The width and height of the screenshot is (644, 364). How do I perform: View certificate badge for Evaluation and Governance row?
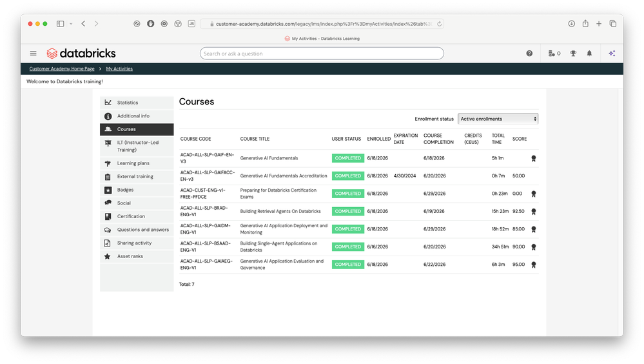coord(534,265)
